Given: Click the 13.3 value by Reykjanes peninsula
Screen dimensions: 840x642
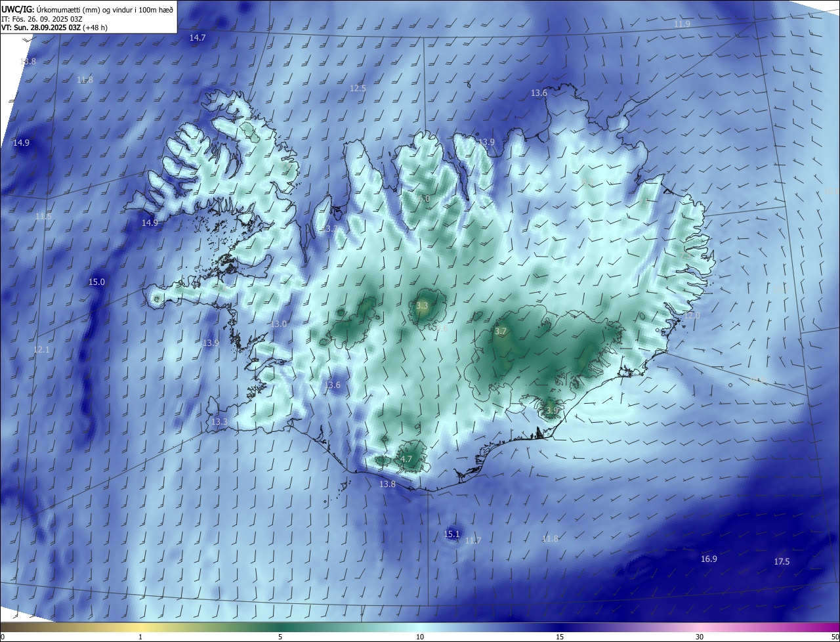Looking at the screenshot, I should (x=219, y=422).
